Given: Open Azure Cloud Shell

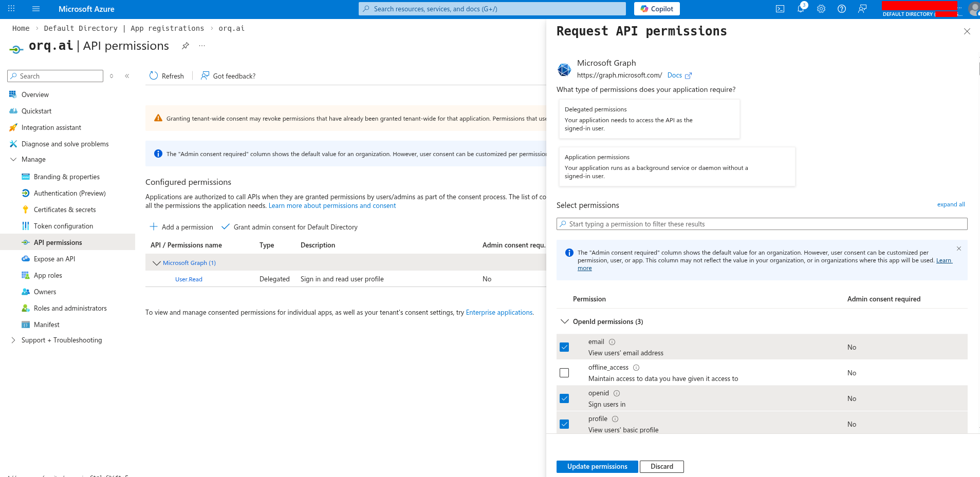Looking at the screenshot, I should [780, 9].
